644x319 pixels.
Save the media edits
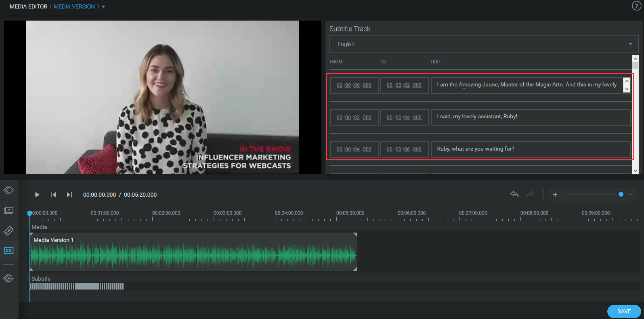tap(624, 311)
